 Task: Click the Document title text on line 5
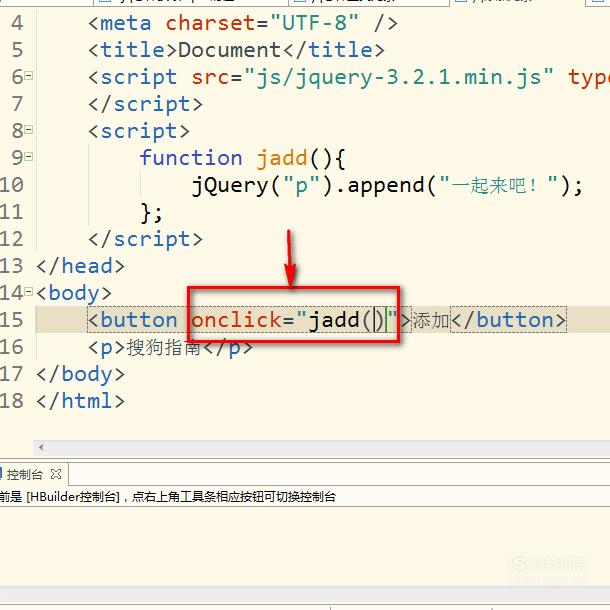(230, 50)
